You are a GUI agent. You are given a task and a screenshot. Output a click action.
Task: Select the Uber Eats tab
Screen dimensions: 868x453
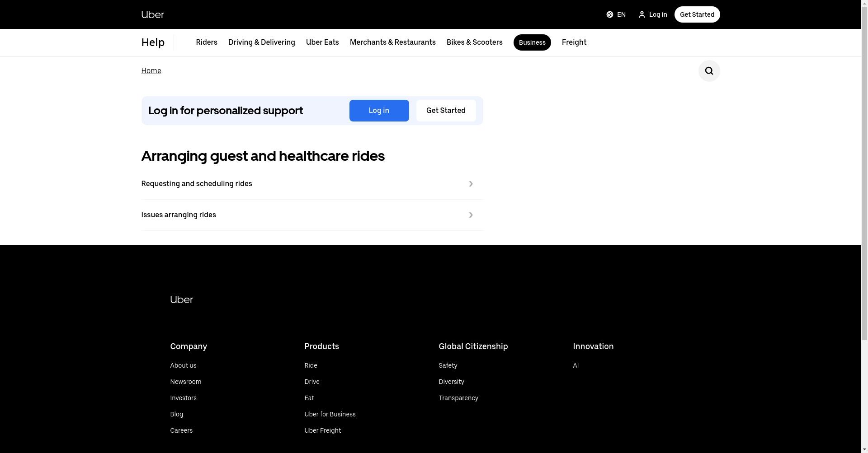coord(322,42)
